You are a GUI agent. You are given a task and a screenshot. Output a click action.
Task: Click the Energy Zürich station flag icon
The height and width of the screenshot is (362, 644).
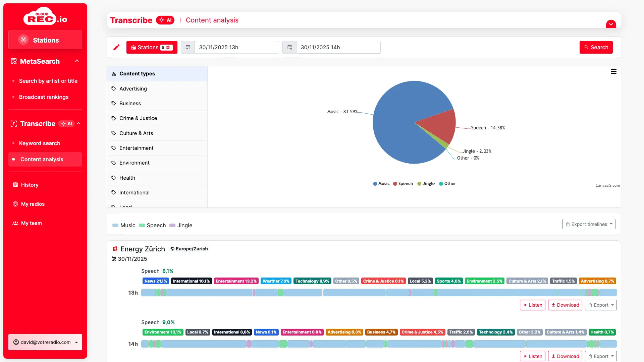(x=115, y=249)
